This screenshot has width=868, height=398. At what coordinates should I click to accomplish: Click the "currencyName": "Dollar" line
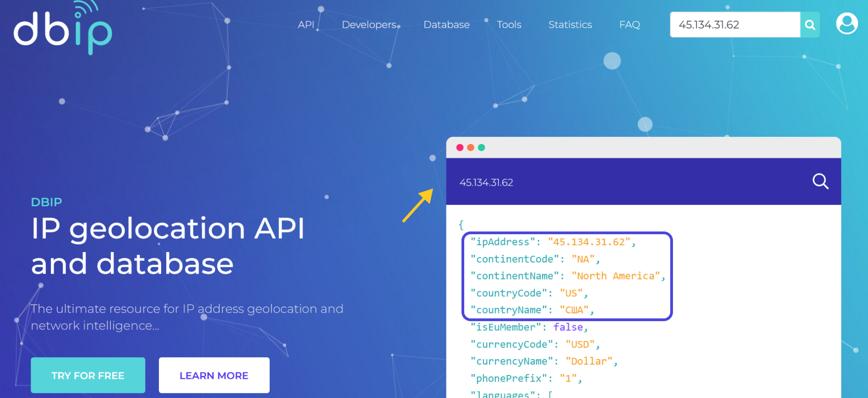[544, 361]
